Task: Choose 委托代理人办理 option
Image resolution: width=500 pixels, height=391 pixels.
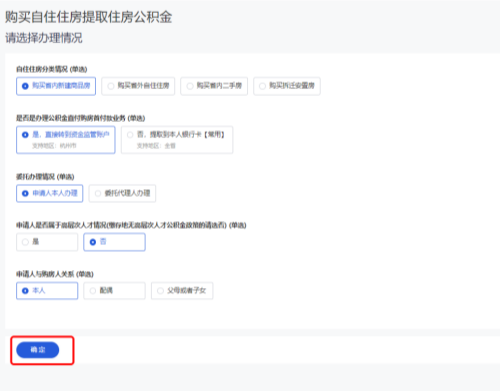Action: point(122,193)
